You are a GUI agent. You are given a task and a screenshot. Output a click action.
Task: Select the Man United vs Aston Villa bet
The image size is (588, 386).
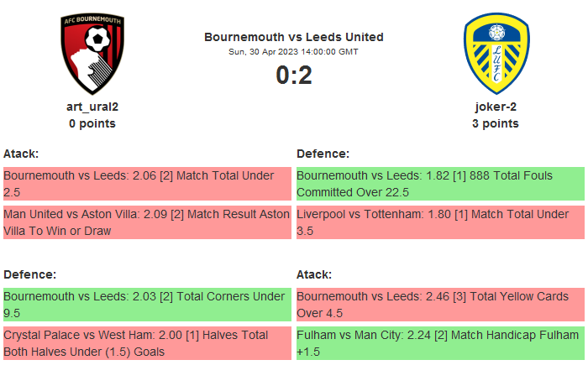[146, 222]
